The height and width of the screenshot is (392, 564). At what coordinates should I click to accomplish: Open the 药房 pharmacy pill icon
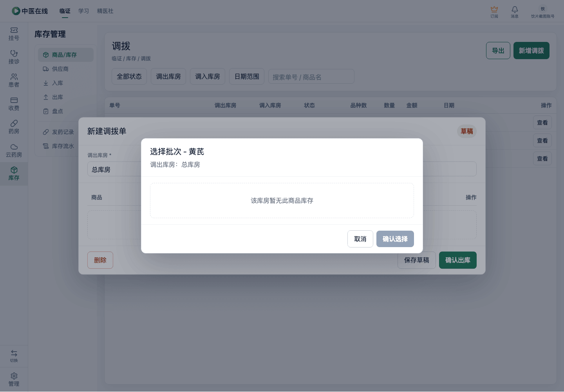point(14,123)
